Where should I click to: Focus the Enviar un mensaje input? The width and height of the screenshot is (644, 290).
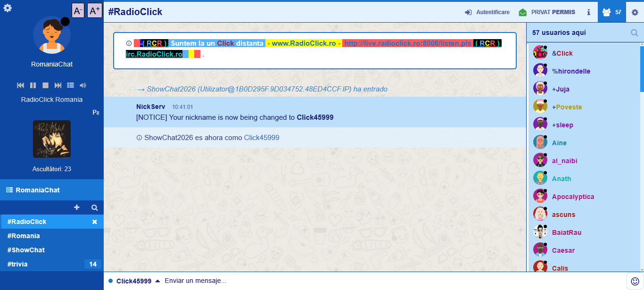(x=393, y=281)
